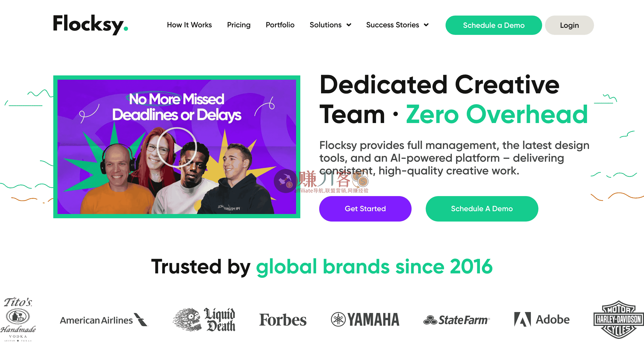Image resolution: width=644 pixels, height=362 pixels.
Task: Go to the Pricing page
Action: coord(239,25)
